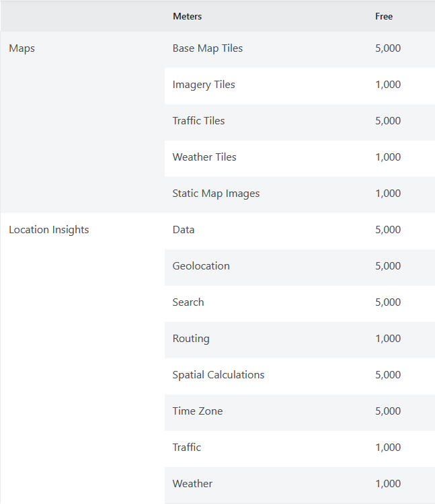Viewport: 435px width, 504px height.
Task: Select the Traffic meter under Location Insights
Action: [x=187, y=448]
